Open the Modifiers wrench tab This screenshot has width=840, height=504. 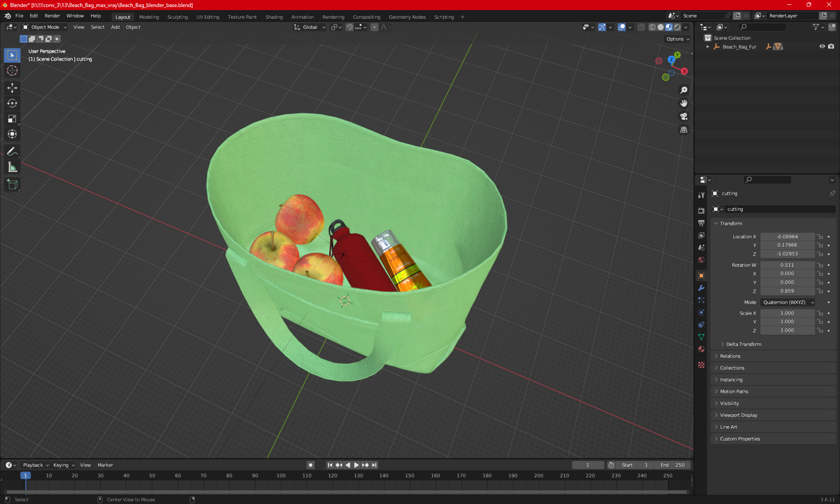(701, 288)
